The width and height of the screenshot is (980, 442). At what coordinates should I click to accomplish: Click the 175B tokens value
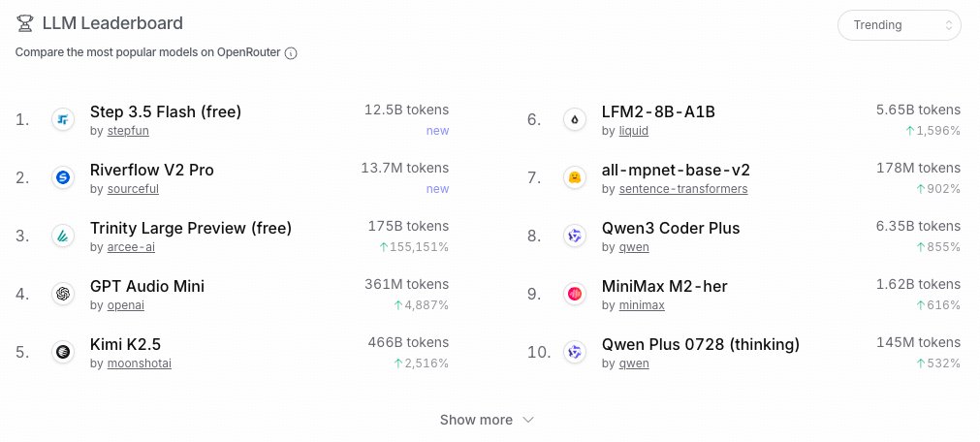[408, 226]
